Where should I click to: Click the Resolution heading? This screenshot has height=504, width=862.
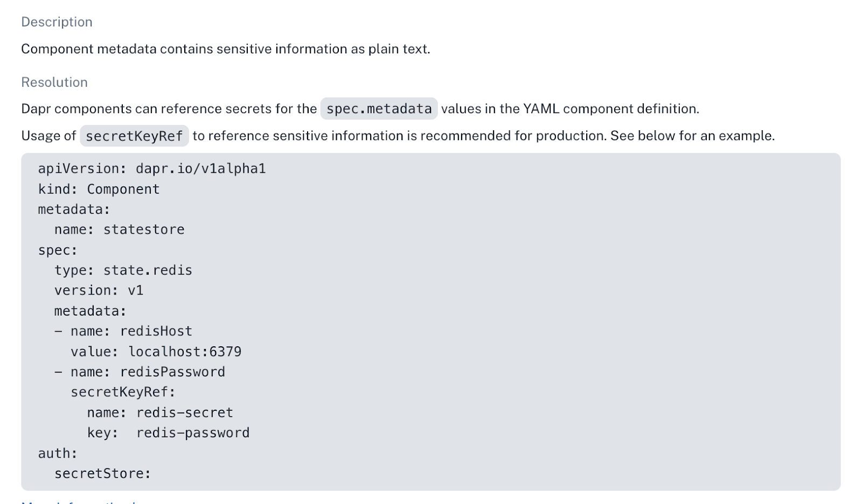tap(54, 82)
